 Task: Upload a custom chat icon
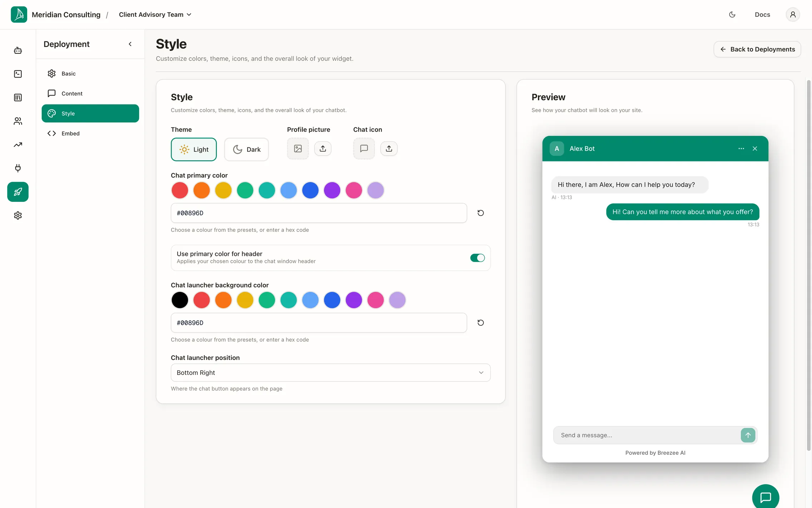(x=389, y=148)
